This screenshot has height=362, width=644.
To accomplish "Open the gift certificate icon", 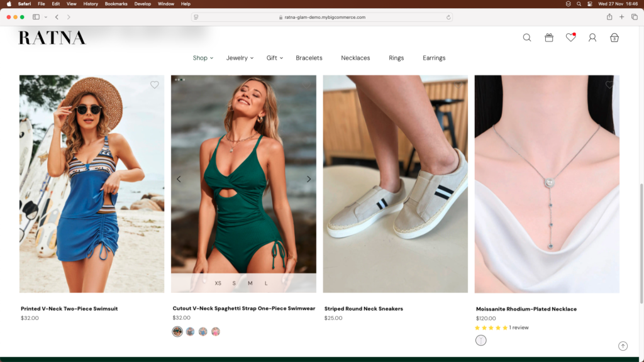I will click(548, 38).
